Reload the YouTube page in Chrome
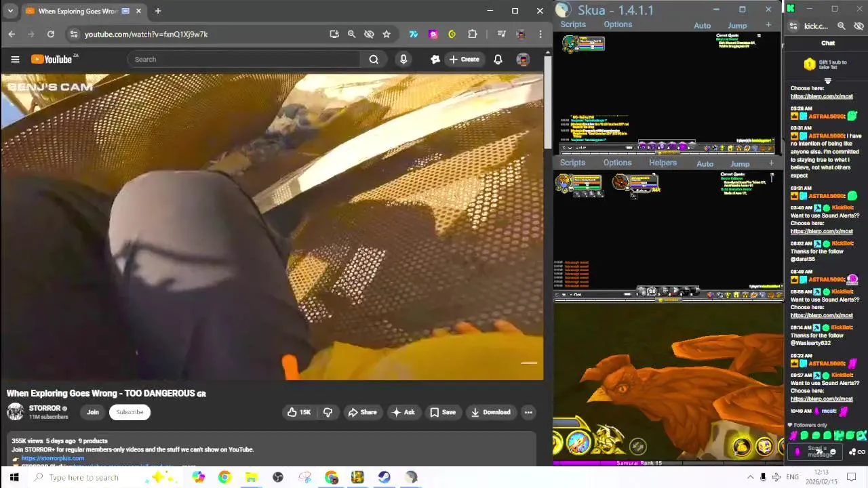The width and height of the screenshot is (868, 488). pyautogui.click(x=51, y=34)
